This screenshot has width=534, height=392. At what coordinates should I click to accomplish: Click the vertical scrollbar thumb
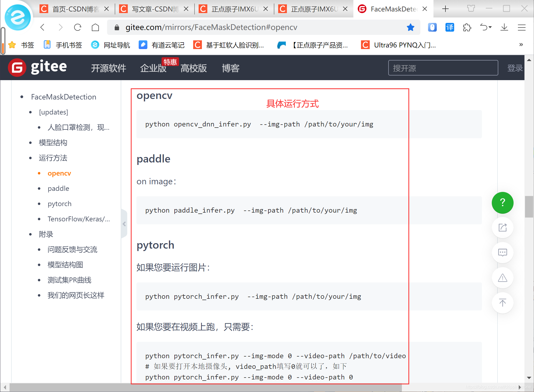529,207
